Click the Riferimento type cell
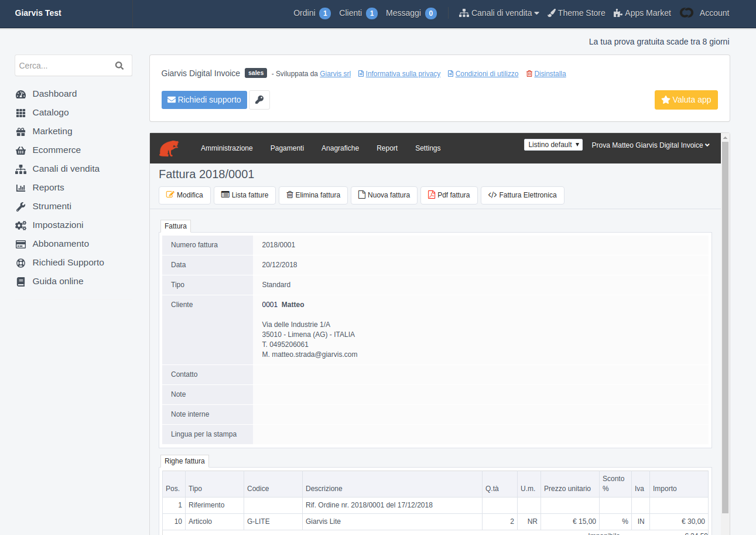Screen dimensions: 756x535 214,505
